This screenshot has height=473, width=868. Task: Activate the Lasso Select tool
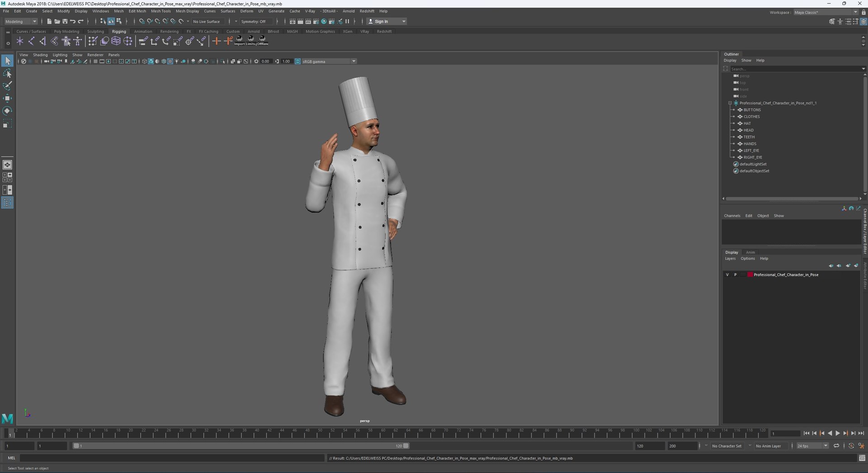(7, 73)
